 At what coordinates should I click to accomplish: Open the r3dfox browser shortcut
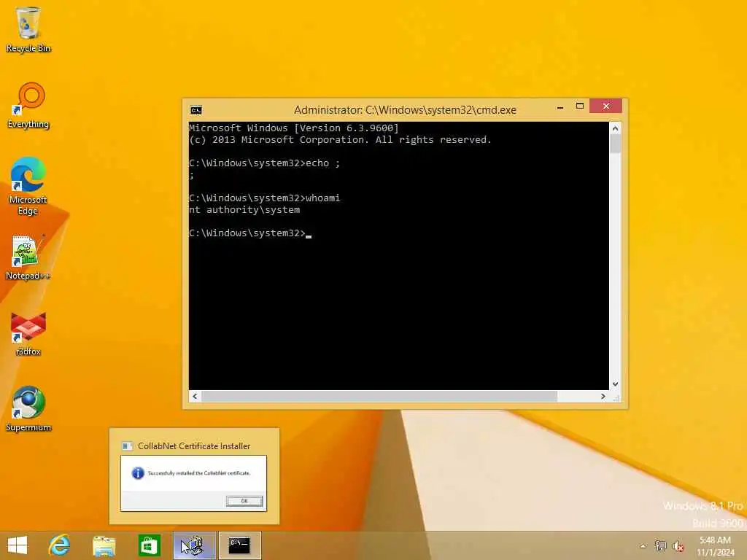pyautogui.click(x=28, y=333)
